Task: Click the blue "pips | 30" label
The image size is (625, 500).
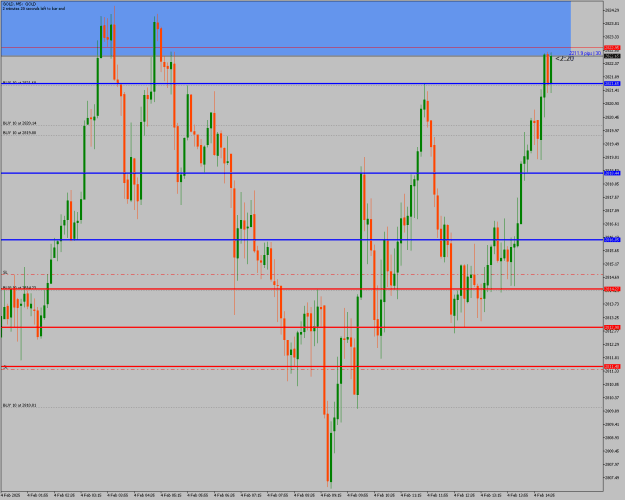Action: point(585,53)
